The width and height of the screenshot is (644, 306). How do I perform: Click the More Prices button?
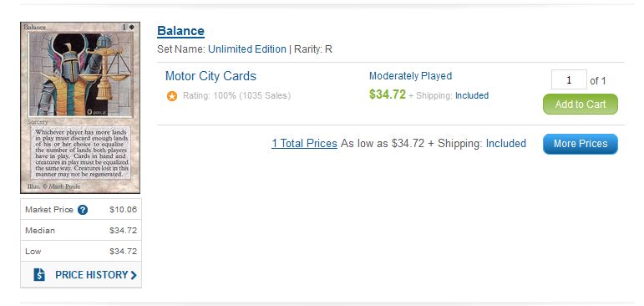tap(581, 144)
